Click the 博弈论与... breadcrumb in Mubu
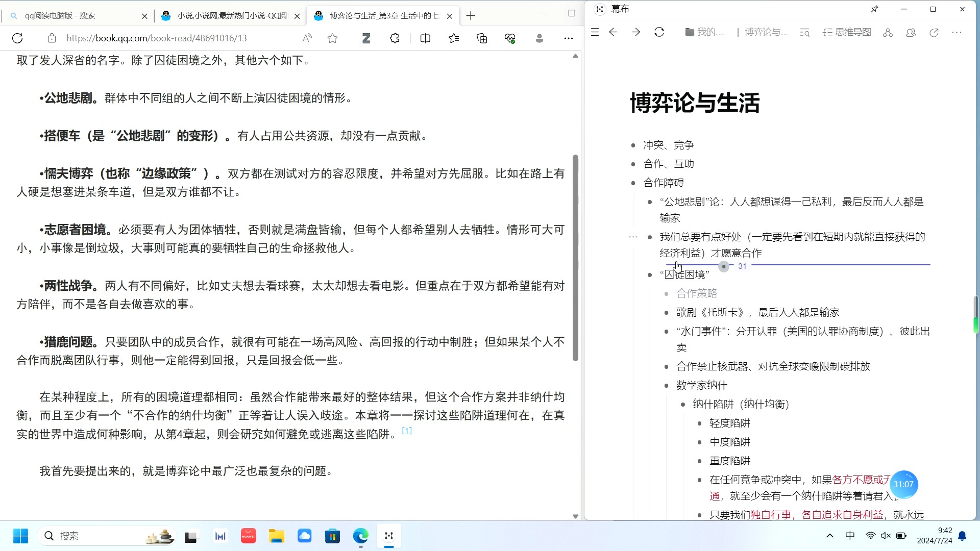The image size is (980, 551). point(767,32)
